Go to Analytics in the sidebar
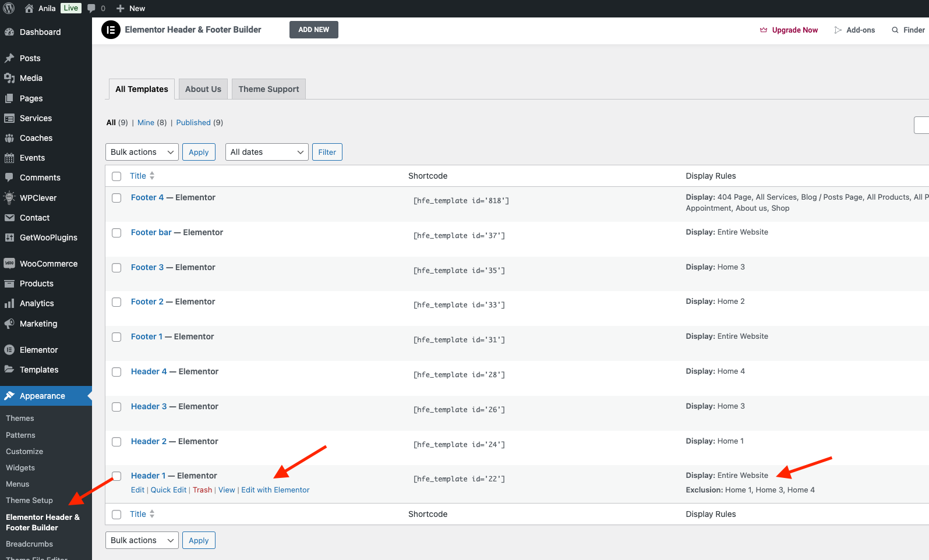The height and width of the screenshot is (560, 929). click(37, 303)
